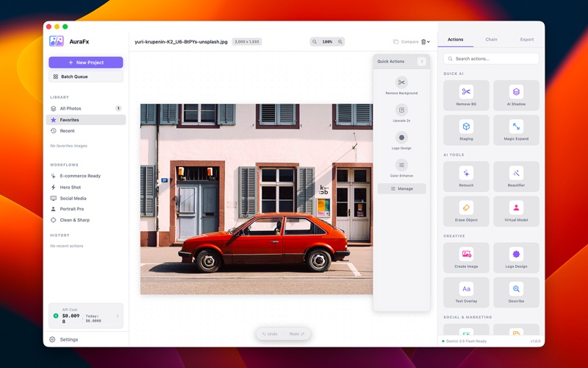The image size is (588, 368).
Task: Open the Batch Queue
Action: (x=86, y=77)
